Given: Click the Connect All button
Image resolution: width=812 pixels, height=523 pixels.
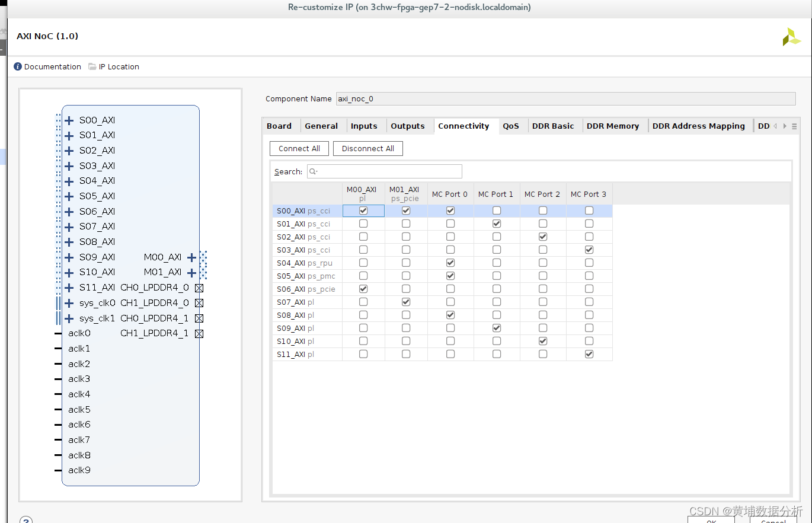Looking at the screenshot, I should pos(299,148).
